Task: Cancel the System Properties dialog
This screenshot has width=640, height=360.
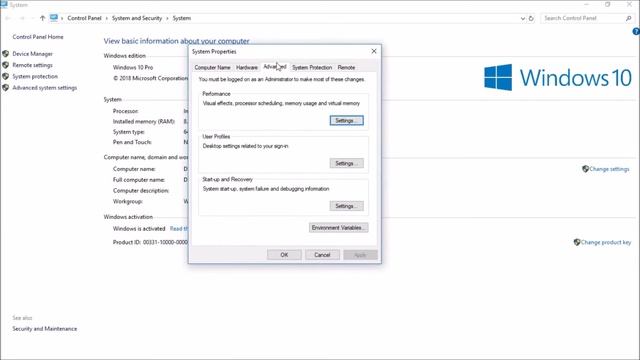Action: tap(322, 255)
